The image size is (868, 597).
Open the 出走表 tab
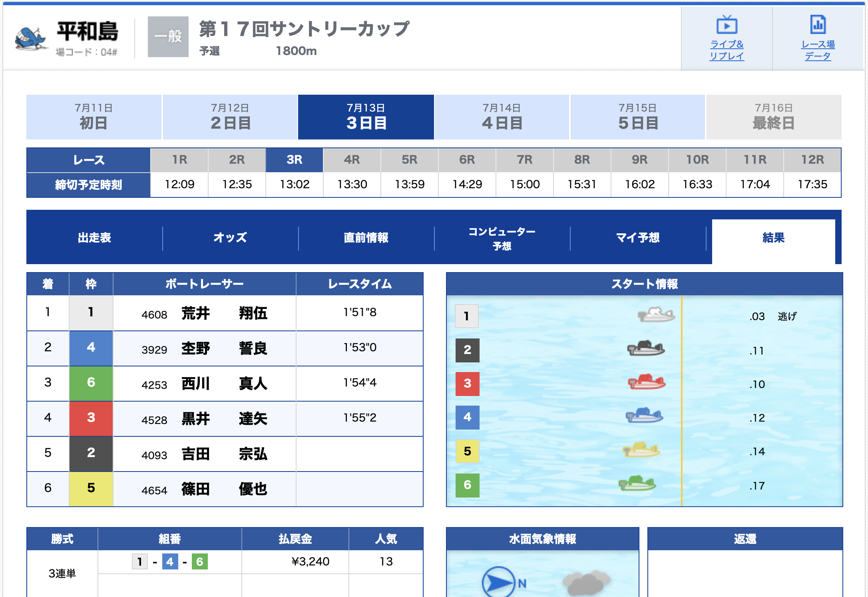click(x=94, y=237)
